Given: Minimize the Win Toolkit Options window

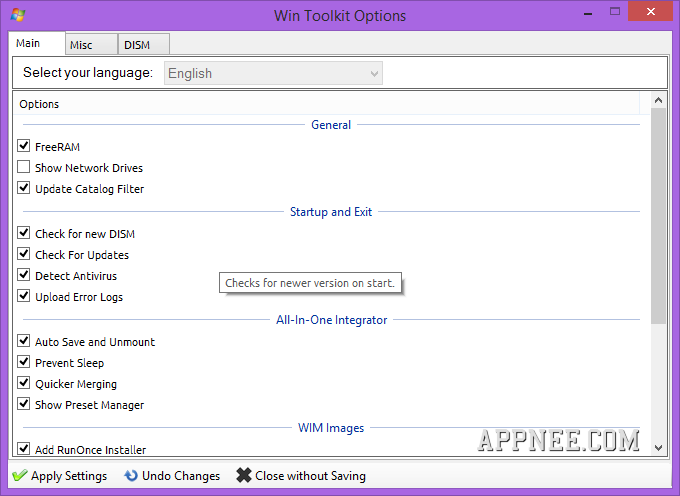Looking at the screenshot, I should pos(588,13).
